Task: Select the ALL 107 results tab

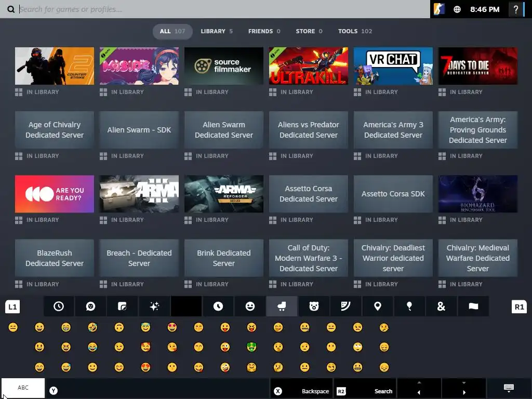Action: click(x=172, y=31)
